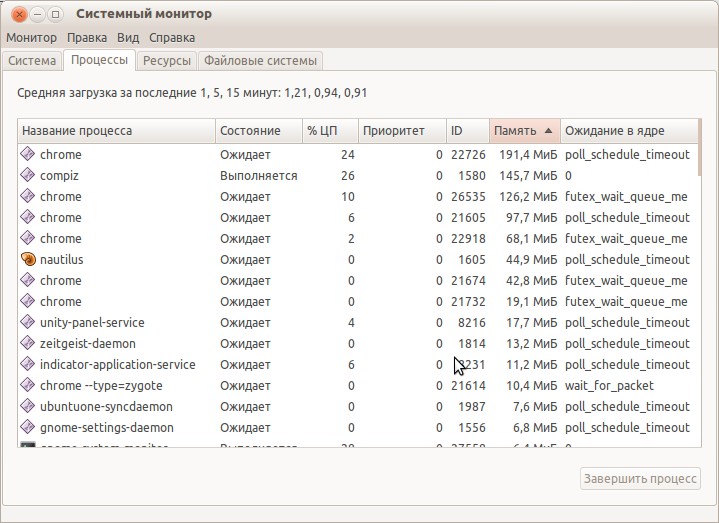Toggle sort order via the Память arrow
This screenshot has height=523, width=719.
548,131
